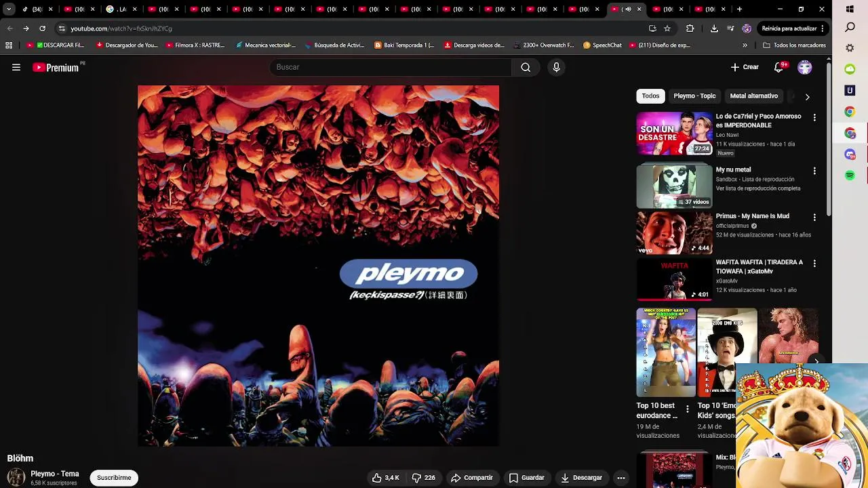
Task: Go forward in browser history
Action: pos(26,28)
